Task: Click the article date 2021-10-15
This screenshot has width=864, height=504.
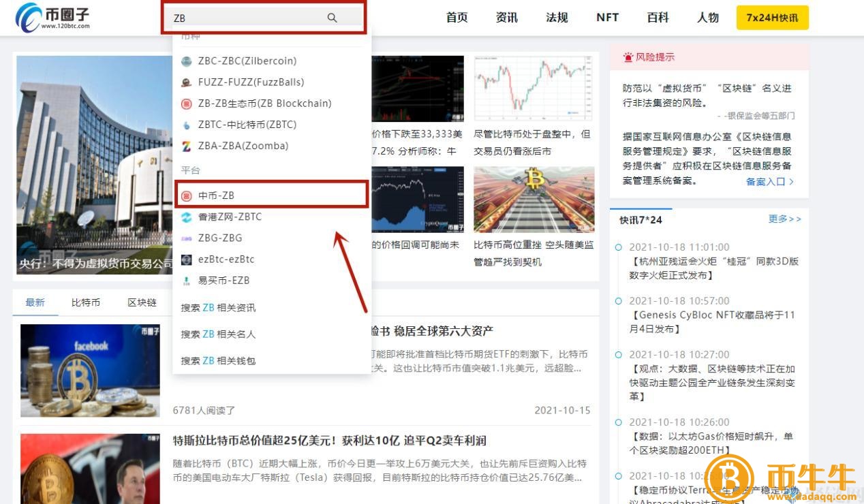Action: 562,410
